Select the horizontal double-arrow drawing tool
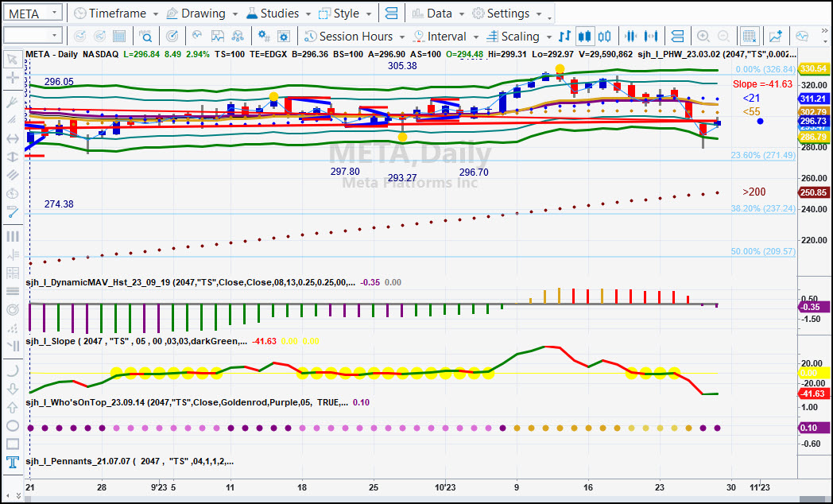This screenshot has height=504, width=833. click(x=12, y=138)
